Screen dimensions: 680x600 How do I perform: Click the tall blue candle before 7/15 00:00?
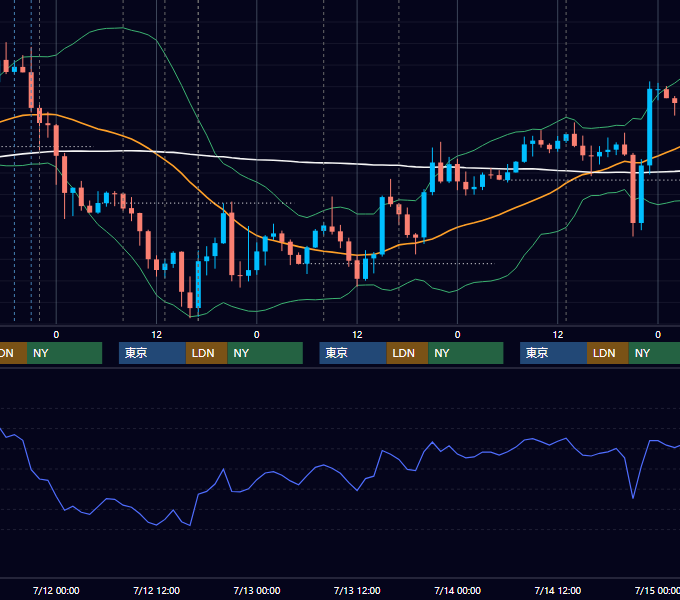[x=650, y=127]
